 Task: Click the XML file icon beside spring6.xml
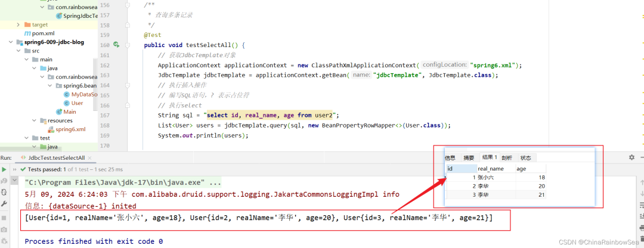click(x=51, y=129)
